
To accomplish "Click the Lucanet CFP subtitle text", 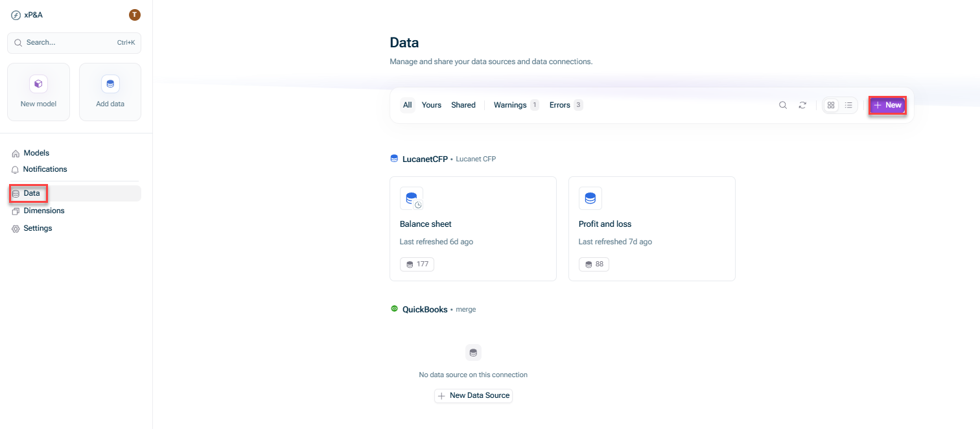I will click(476, 159).
